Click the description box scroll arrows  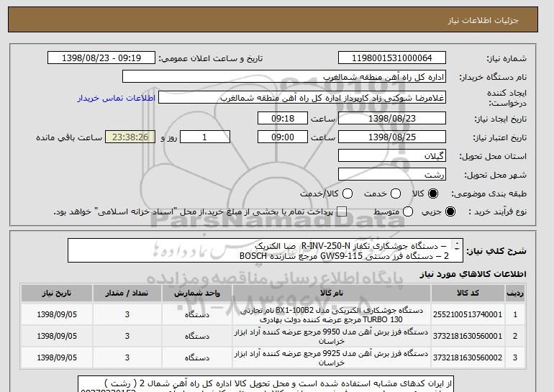point(457,246)
